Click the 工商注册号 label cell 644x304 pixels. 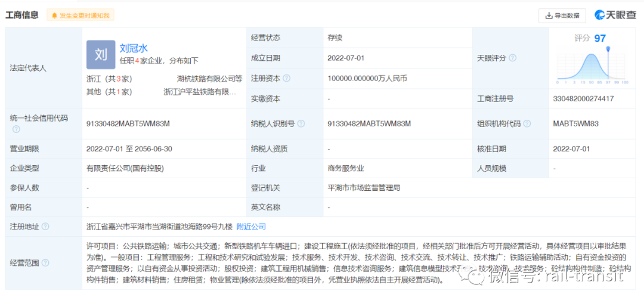pos(511,98)
